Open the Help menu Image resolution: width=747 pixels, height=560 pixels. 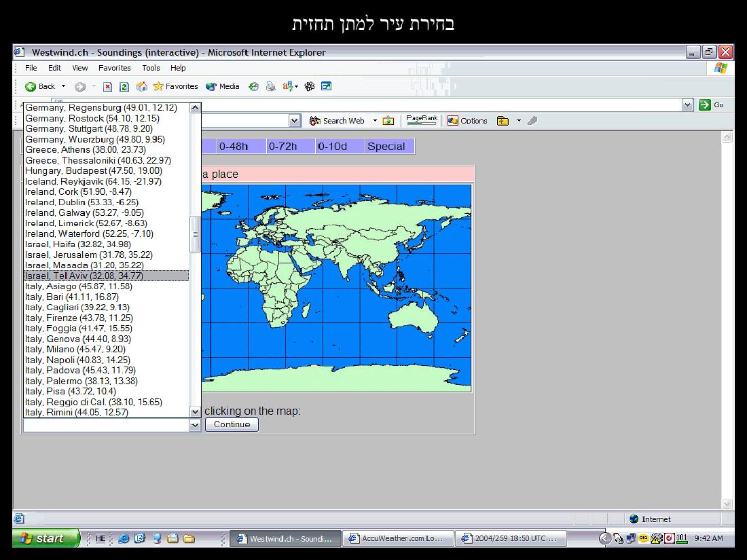[x=178, y=68]
